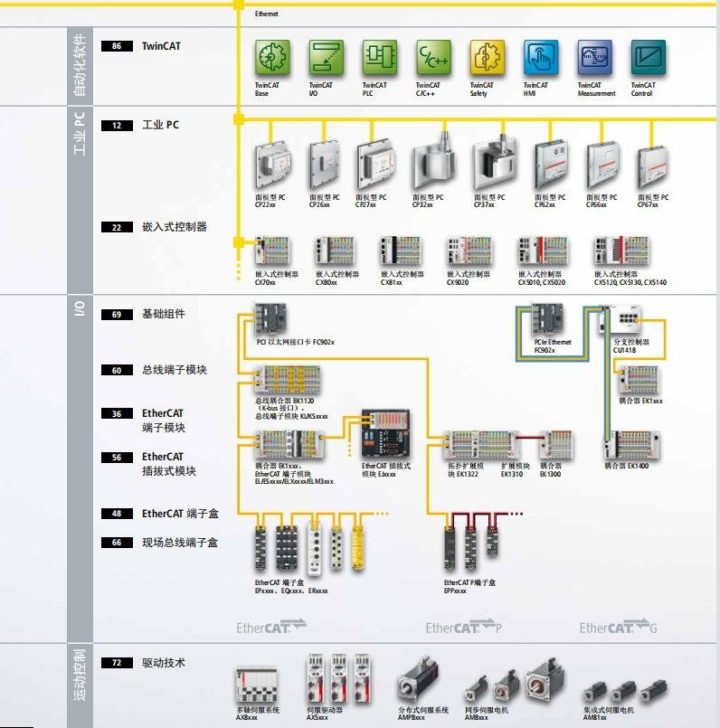
Task: Click the EK1400 coupler image
Action: point(632,445)
